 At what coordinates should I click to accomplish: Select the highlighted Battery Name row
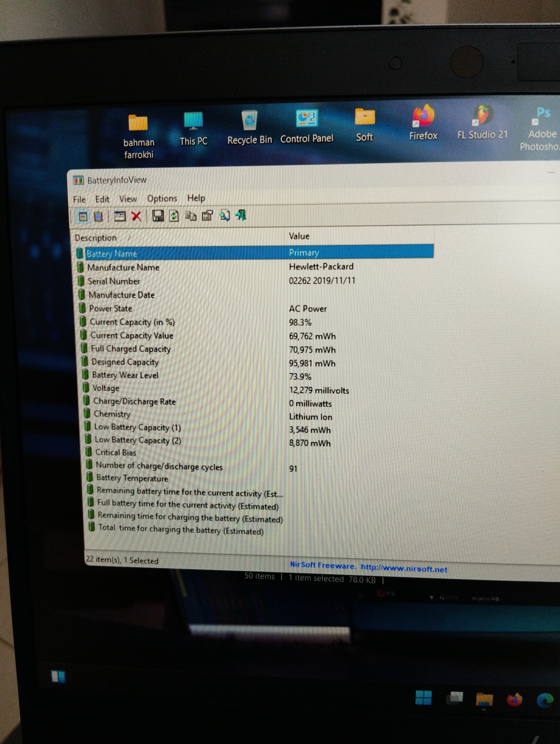pyautogui.click(x=255, y=253)
